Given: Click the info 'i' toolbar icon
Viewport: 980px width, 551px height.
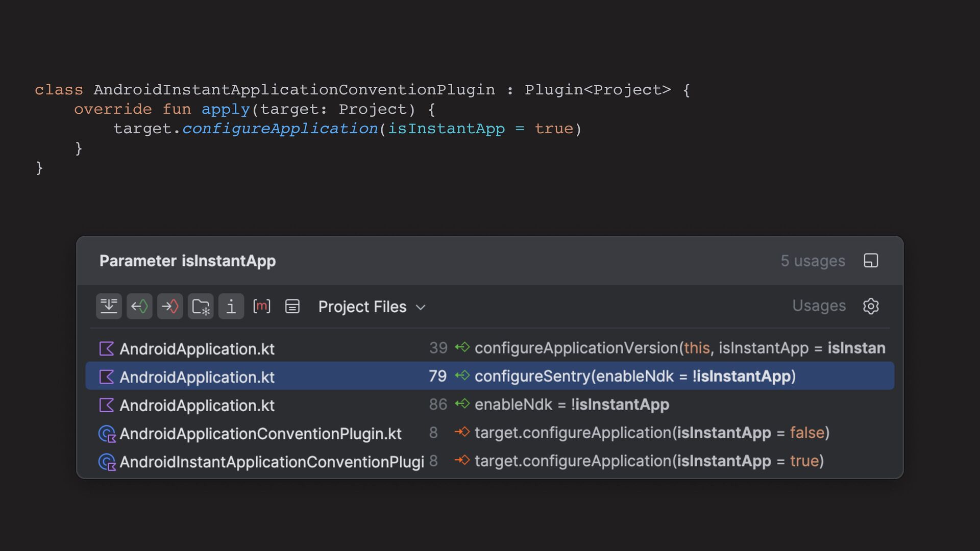Looking at the screenshot, I should 231,306.
